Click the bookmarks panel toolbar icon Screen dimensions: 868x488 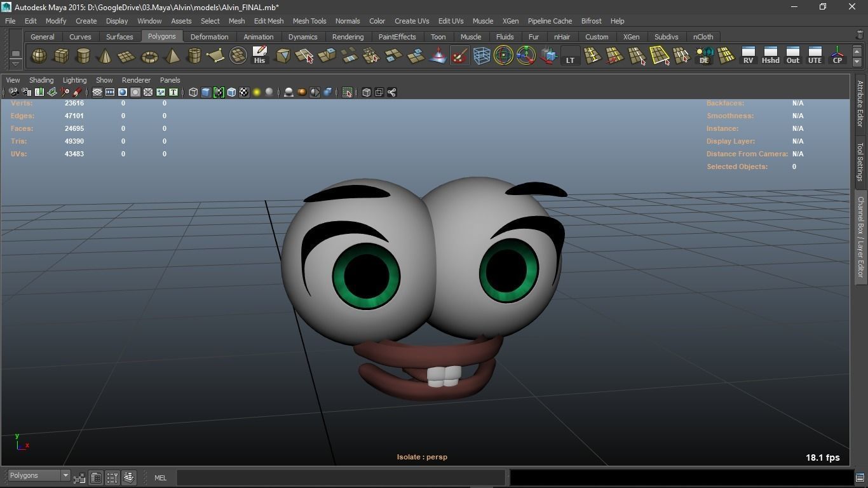(x=39, y=92)
